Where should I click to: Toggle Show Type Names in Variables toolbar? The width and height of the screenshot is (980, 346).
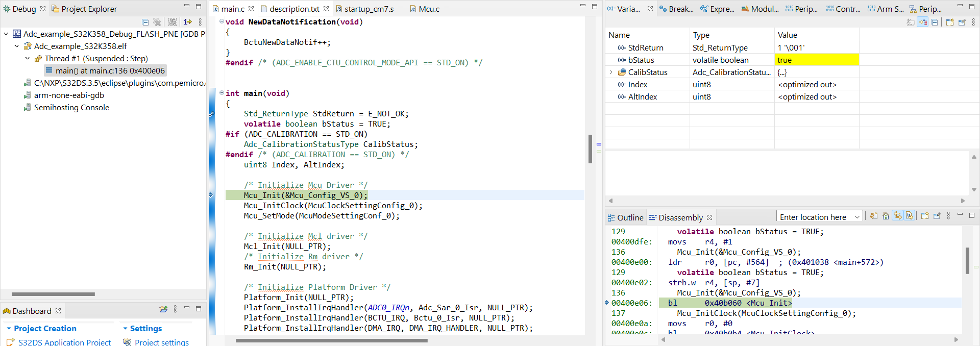click(x=911, y=22)
